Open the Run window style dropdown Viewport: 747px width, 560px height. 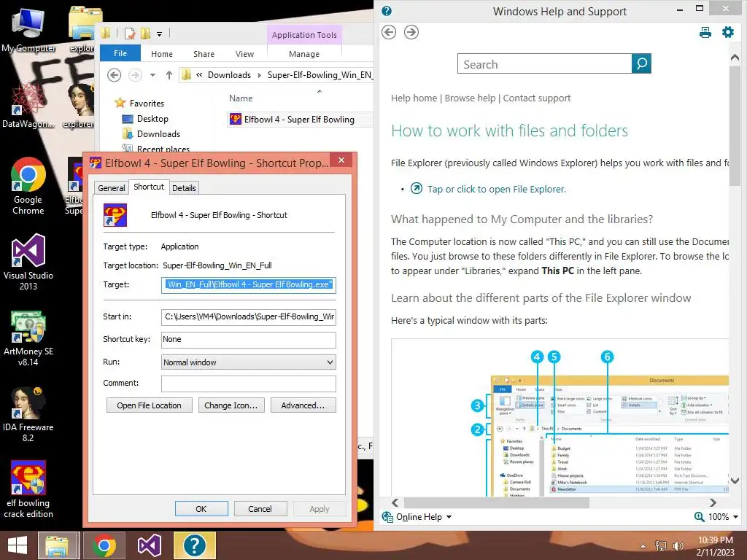330,362
